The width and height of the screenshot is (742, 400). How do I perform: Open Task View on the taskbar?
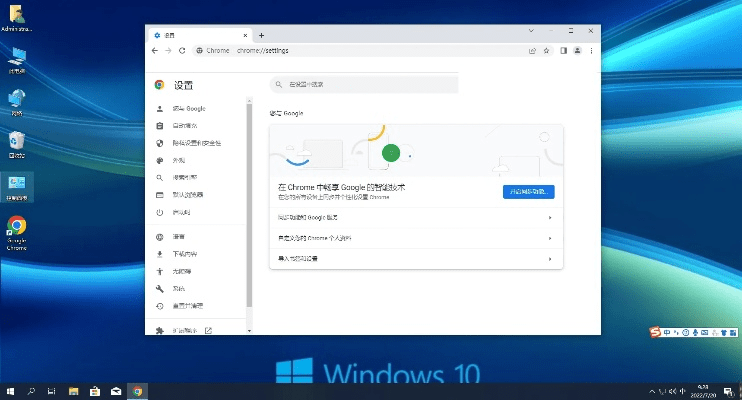click(x=52, y=391)
